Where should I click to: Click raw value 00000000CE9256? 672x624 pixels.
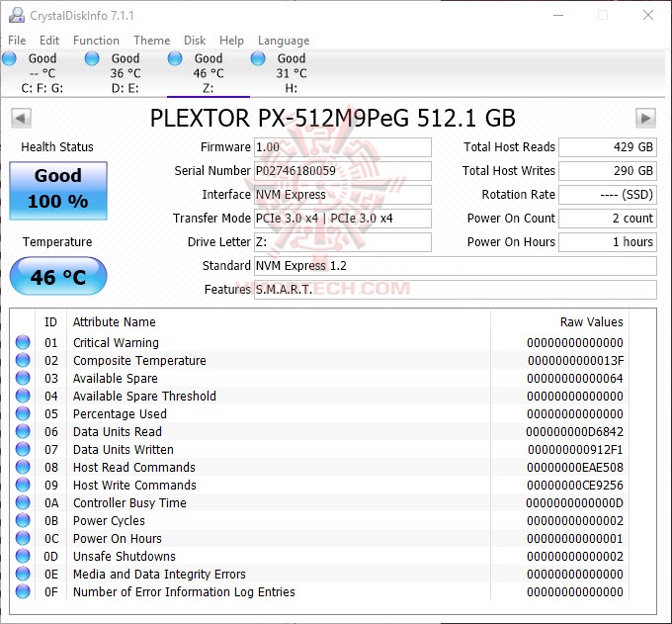coord(575,485)
